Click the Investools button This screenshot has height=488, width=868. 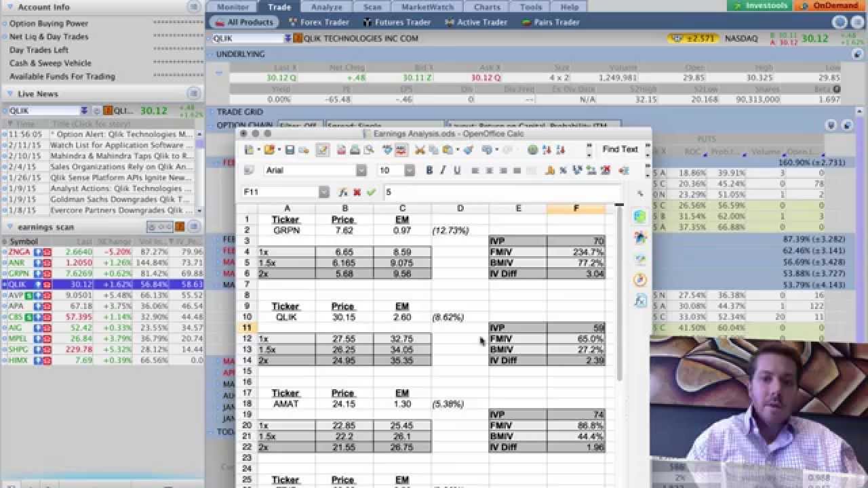(760, 6)
